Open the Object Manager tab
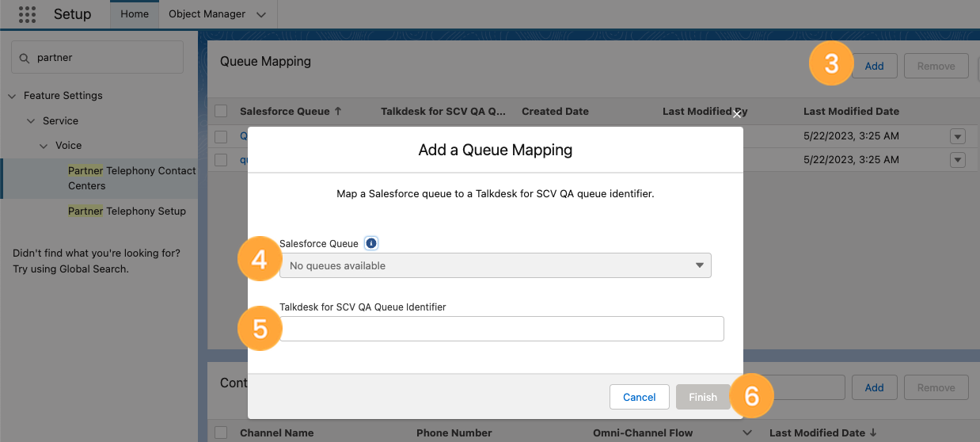The width and height of the screenshot is (980, 442). click(x=207, y=14)
